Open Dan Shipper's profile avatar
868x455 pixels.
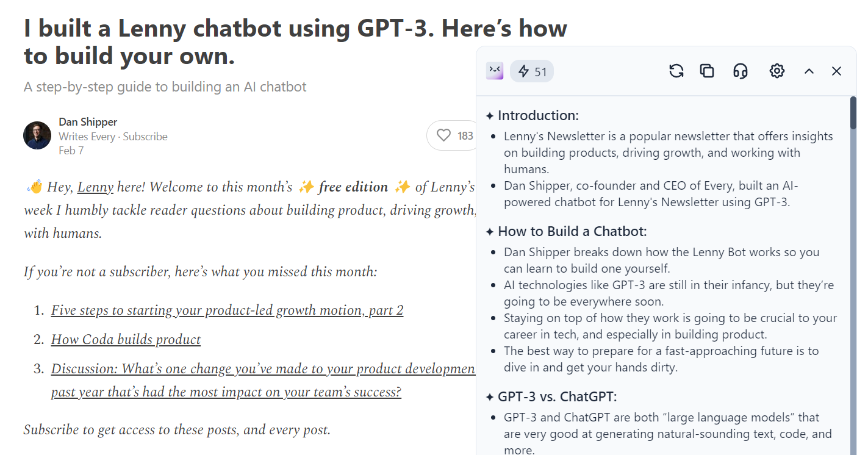click(x=37, y=135)
